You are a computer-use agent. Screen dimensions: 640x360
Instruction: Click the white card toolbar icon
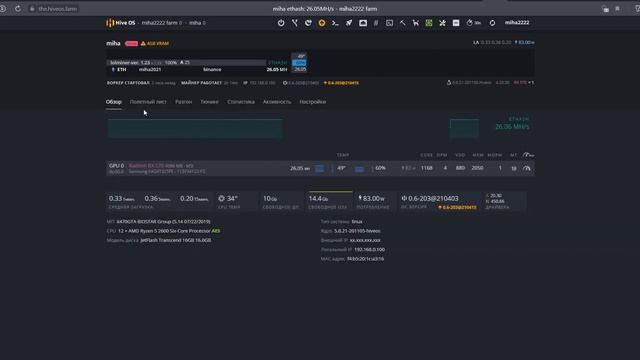click(456, 23)
